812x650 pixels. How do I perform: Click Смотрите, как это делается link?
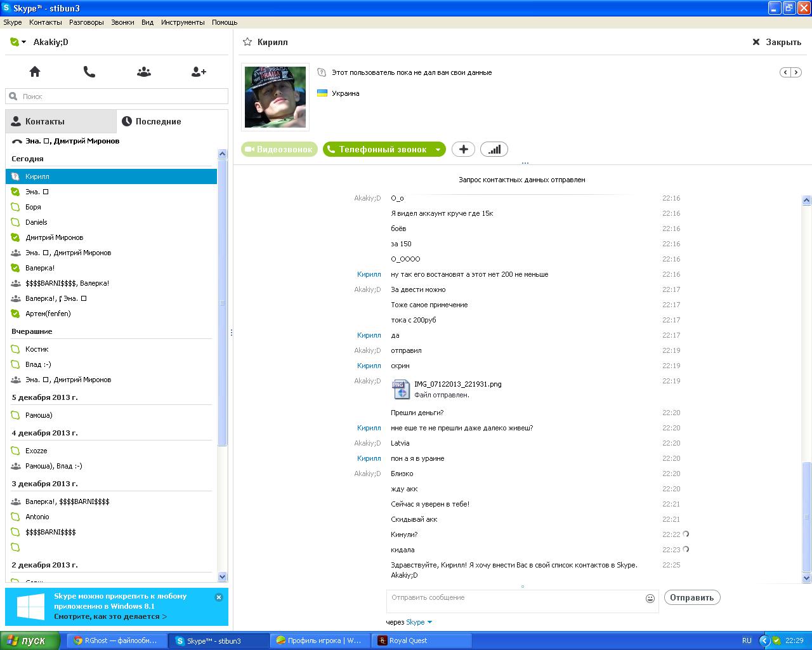(x=110, y=616)
